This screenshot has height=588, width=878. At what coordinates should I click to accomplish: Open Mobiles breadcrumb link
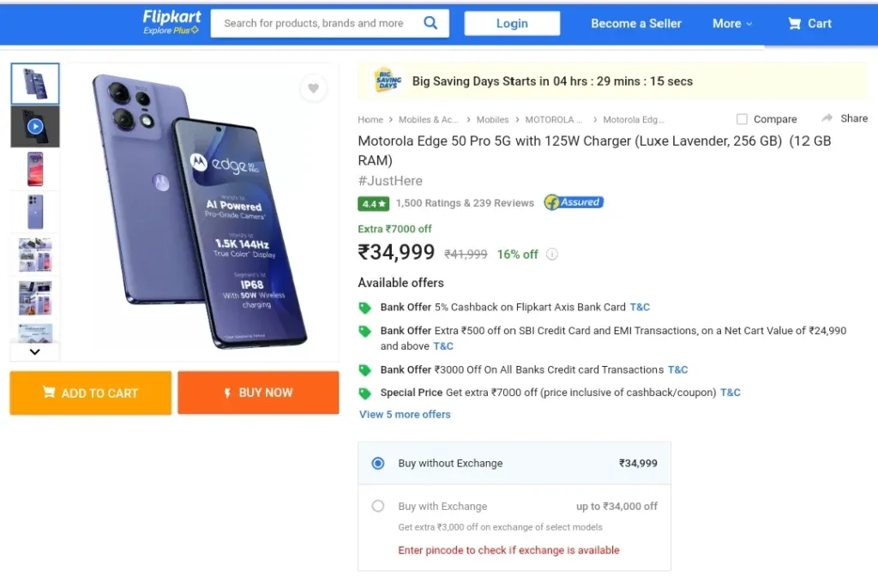pos(492,120)
